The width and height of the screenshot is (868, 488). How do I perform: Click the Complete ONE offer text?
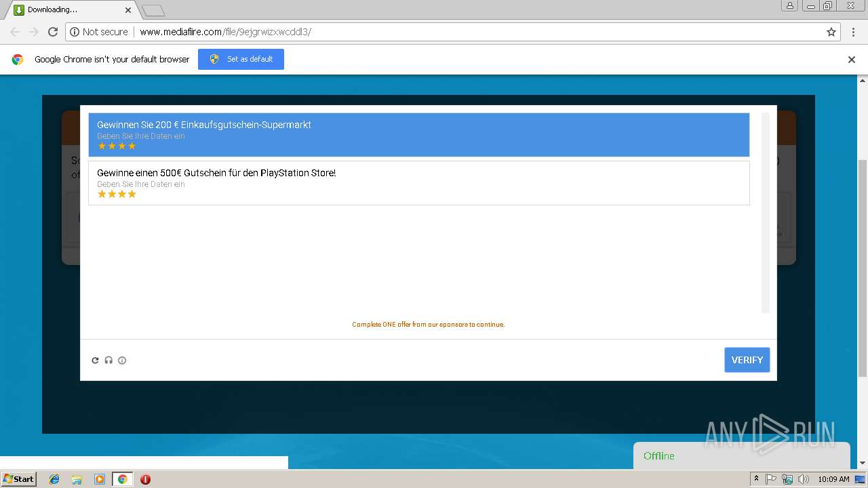tap(429, 325)
